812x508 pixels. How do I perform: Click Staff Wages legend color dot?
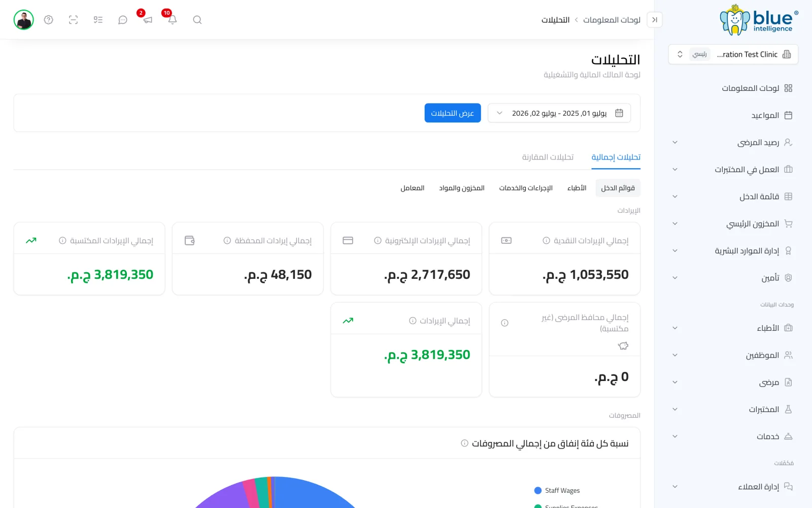coord(538,491)
